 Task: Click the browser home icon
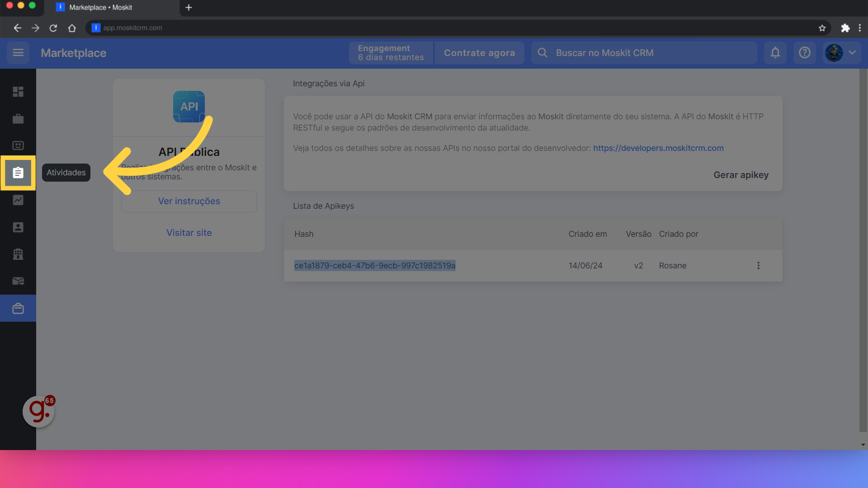tap(72, 28)
